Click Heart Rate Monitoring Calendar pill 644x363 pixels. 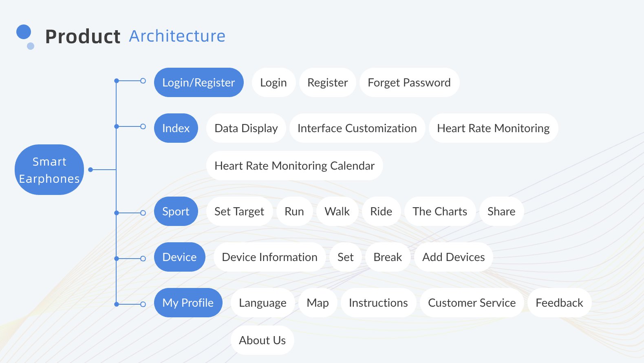(x=294, y=166)
